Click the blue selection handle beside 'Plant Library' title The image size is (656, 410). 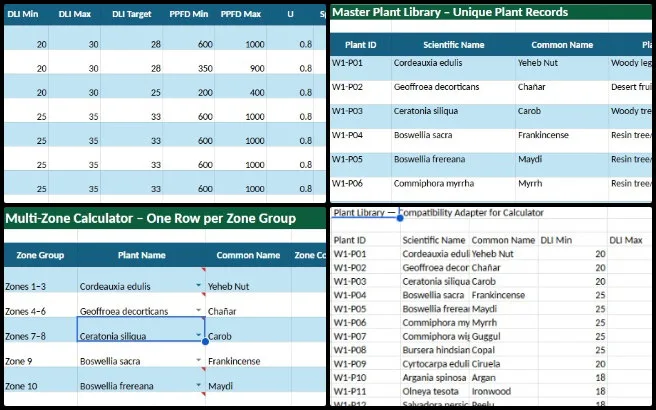point(400,218)
